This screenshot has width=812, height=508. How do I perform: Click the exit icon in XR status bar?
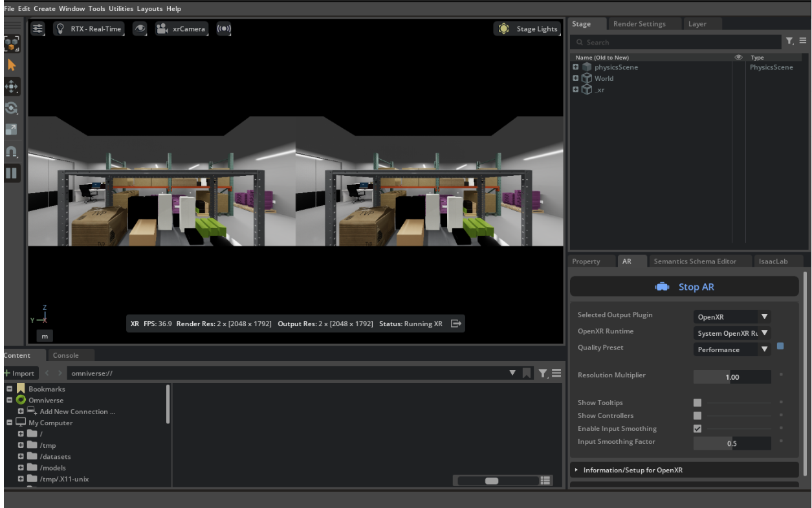click(x=455, y=324)
